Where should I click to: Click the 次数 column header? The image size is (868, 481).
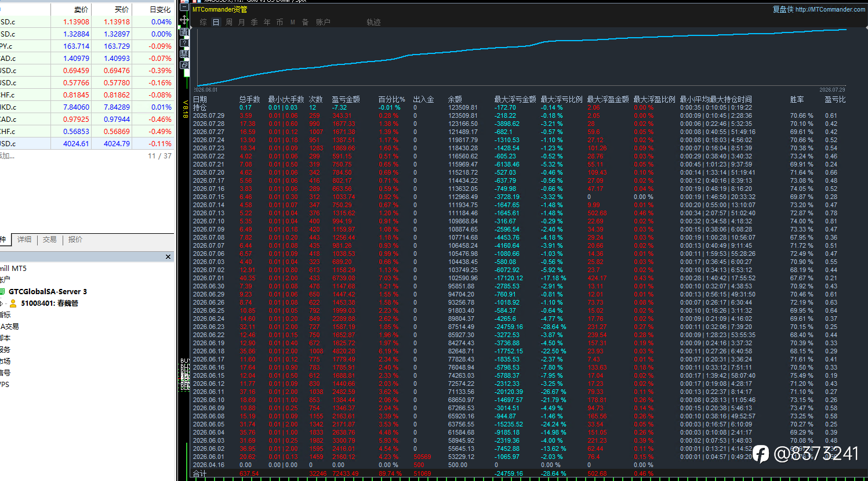point(316,99)
